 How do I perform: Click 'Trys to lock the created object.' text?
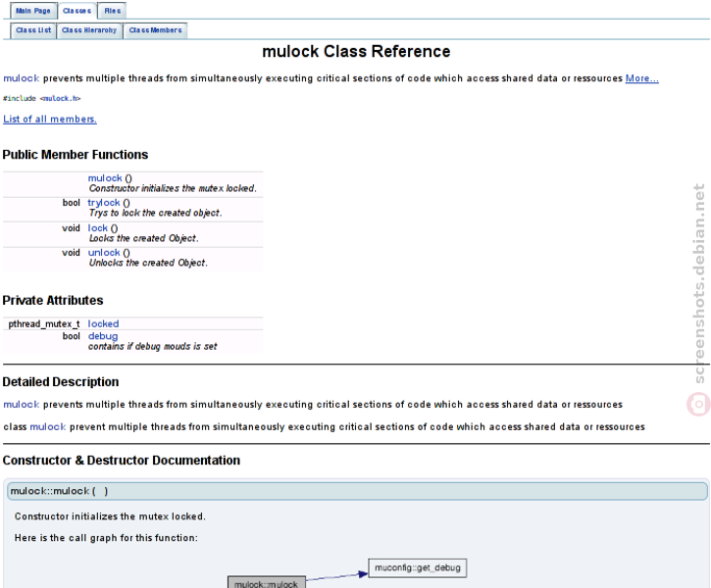tap(155, 213)
